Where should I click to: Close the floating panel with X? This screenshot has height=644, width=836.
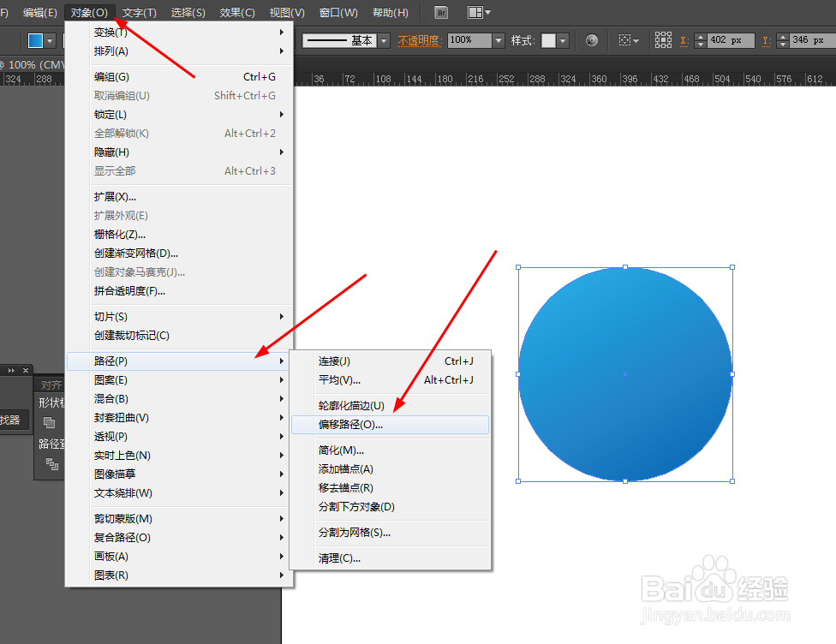pos(26,370)
